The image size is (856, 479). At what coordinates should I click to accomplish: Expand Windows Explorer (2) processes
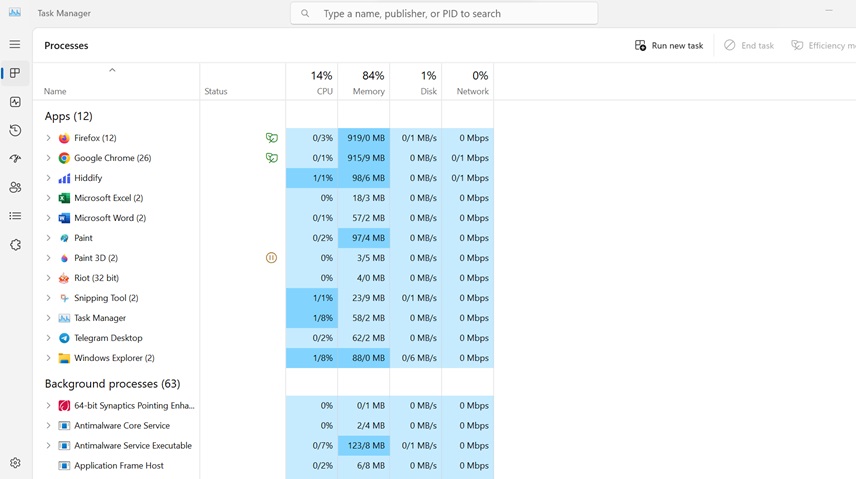pyautogui.click(x=48, y=358)
